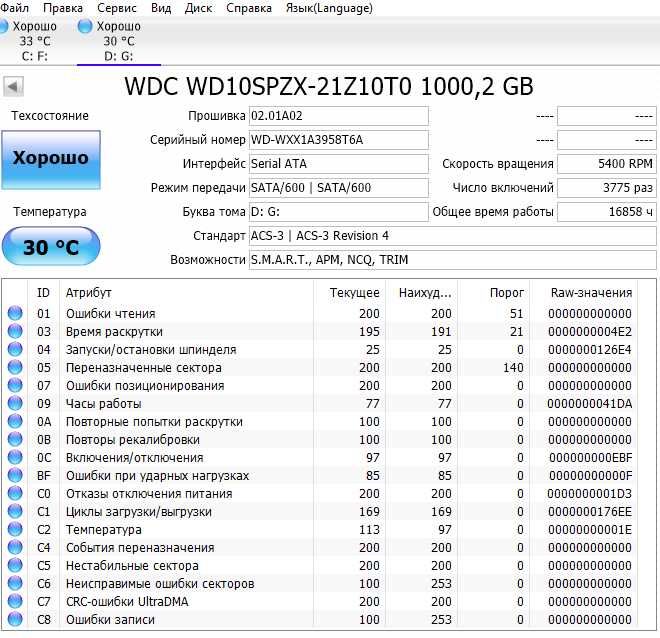Click the ID column header

click(x=43, y=292)
